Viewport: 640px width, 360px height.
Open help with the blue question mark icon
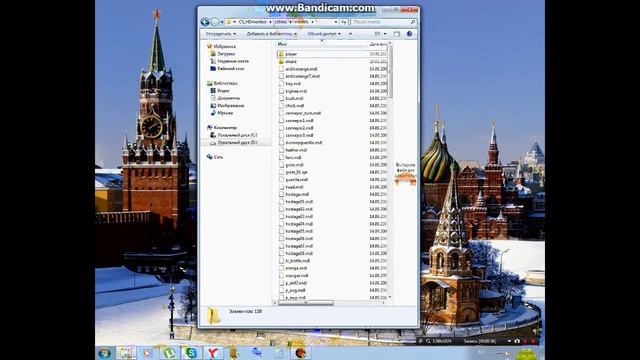409,34
